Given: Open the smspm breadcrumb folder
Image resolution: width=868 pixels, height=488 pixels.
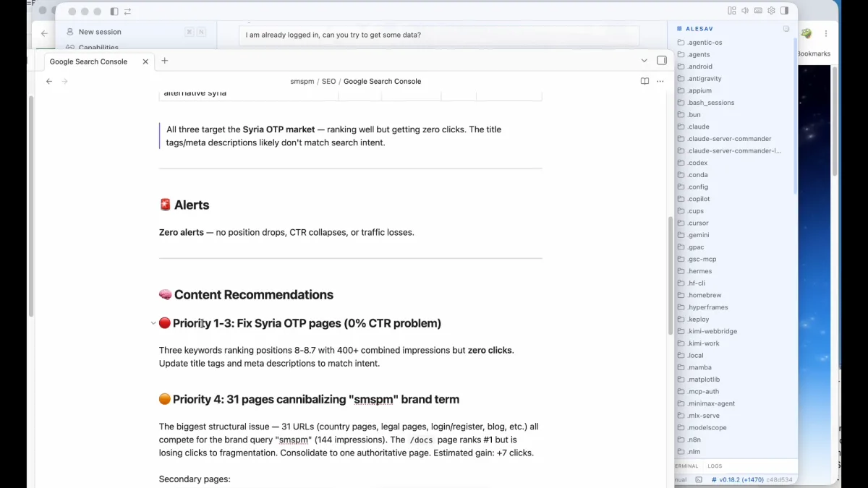Looking at the screenshot, I should 302,82.
